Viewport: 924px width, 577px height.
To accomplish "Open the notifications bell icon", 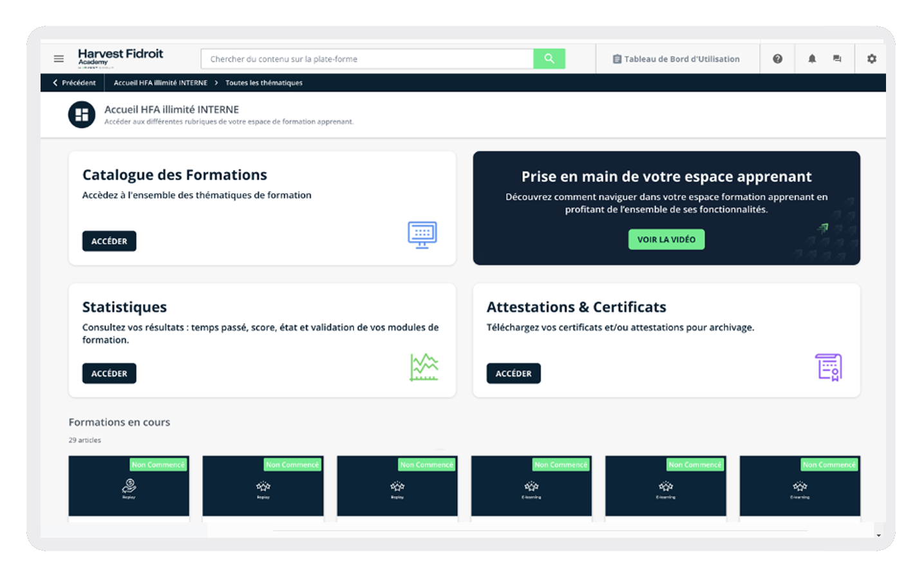I will tap(812, 59).
